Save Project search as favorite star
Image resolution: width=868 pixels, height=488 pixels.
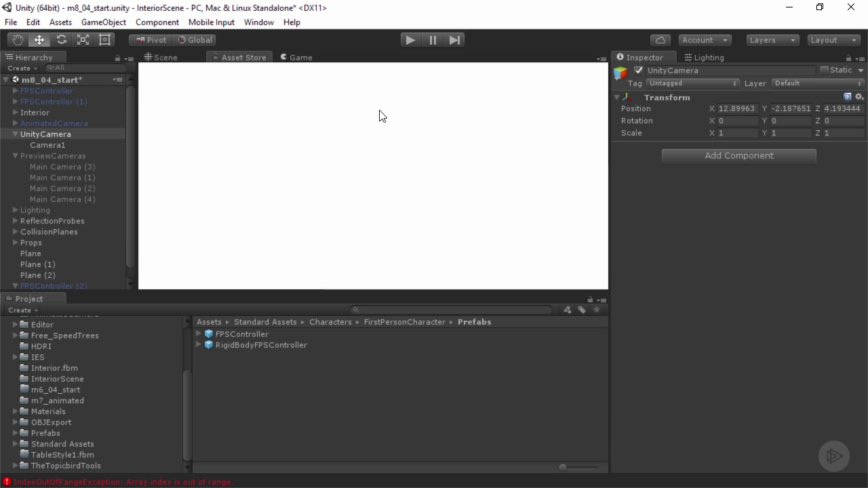(597, 310)
